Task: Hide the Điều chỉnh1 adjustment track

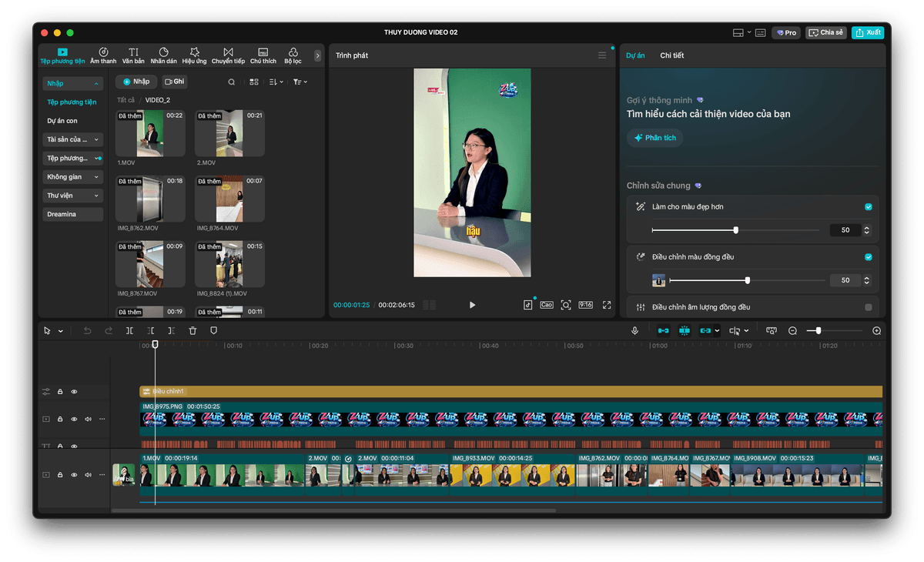Action: click(74, 392)
